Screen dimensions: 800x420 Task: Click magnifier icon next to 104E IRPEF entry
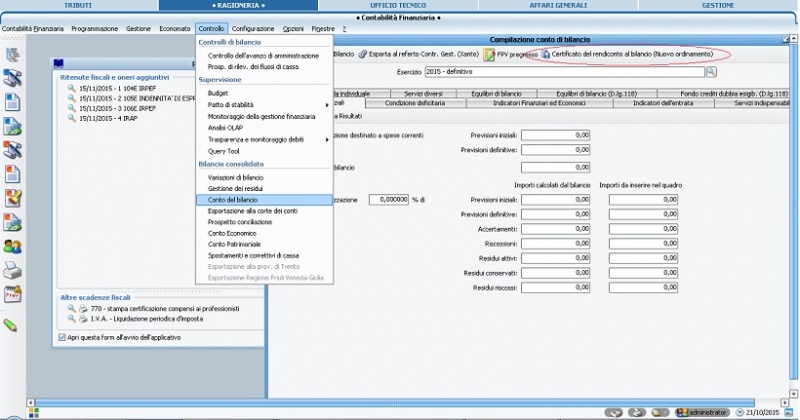click(72, 88)
